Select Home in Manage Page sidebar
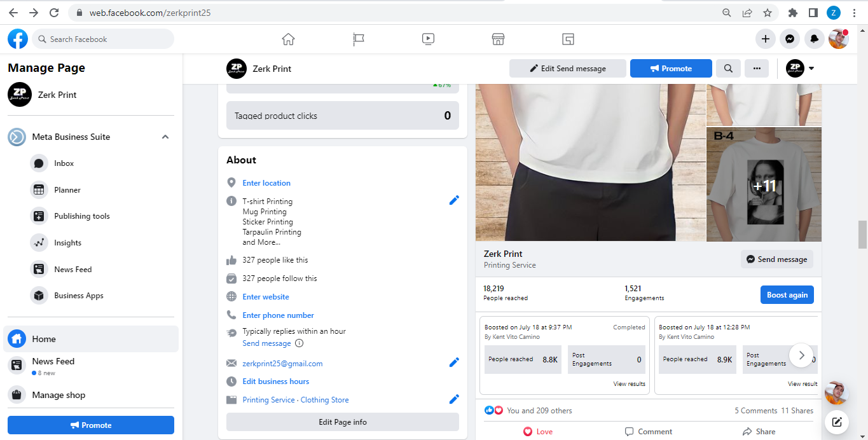 pos(91,339)
